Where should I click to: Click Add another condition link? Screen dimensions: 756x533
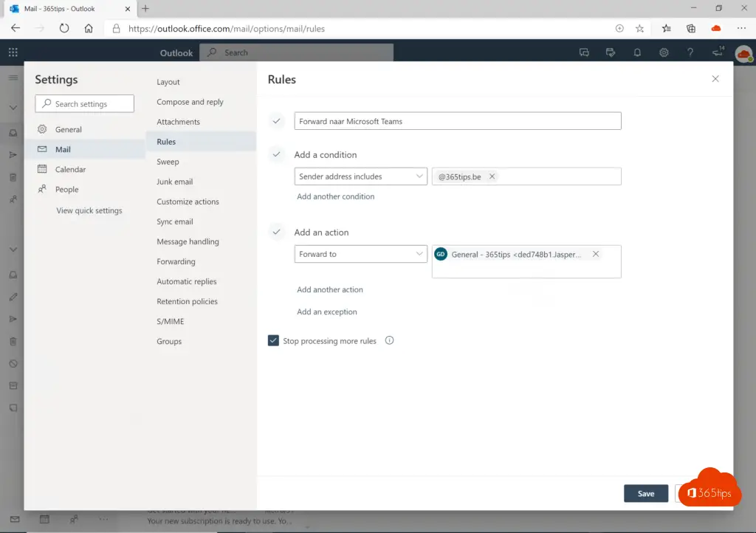335,196
